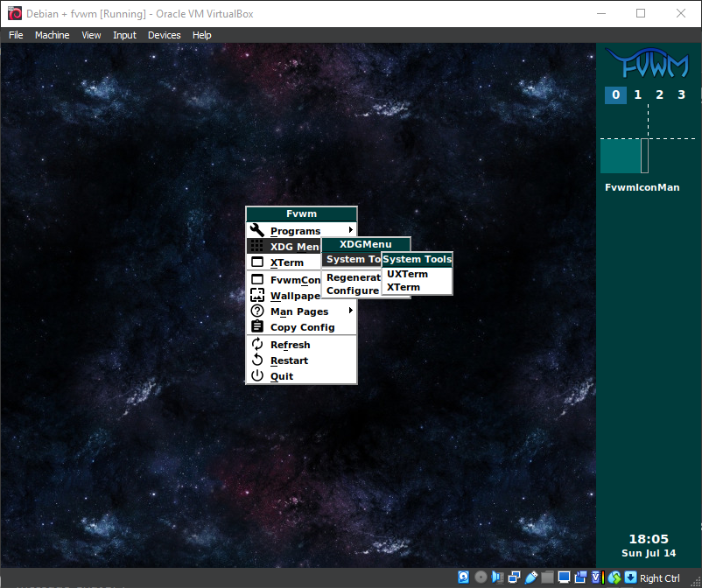Select desktop 3 in the pager
The width and height of the screenshot is (702, 588).
tap(682, 95)
